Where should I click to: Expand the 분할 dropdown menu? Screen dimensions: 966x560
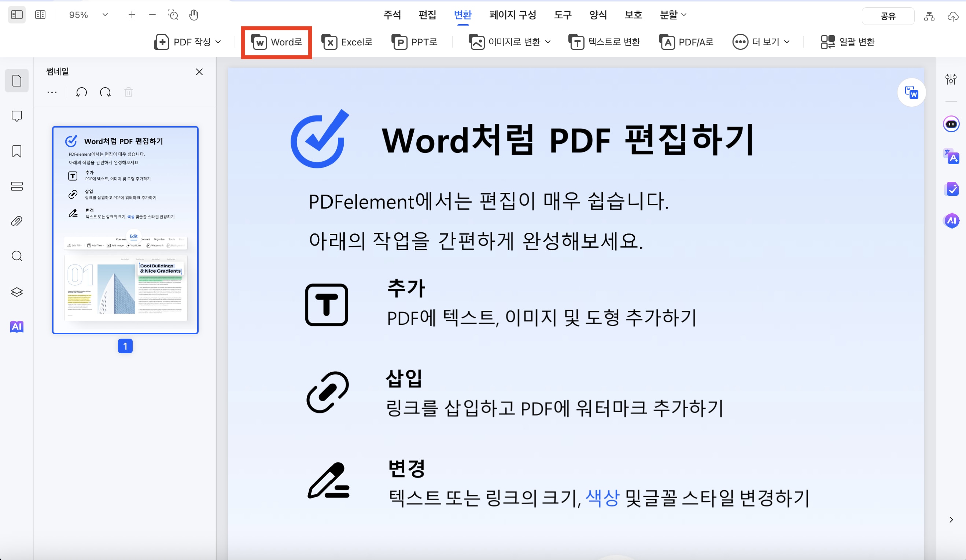coord(673,15)
